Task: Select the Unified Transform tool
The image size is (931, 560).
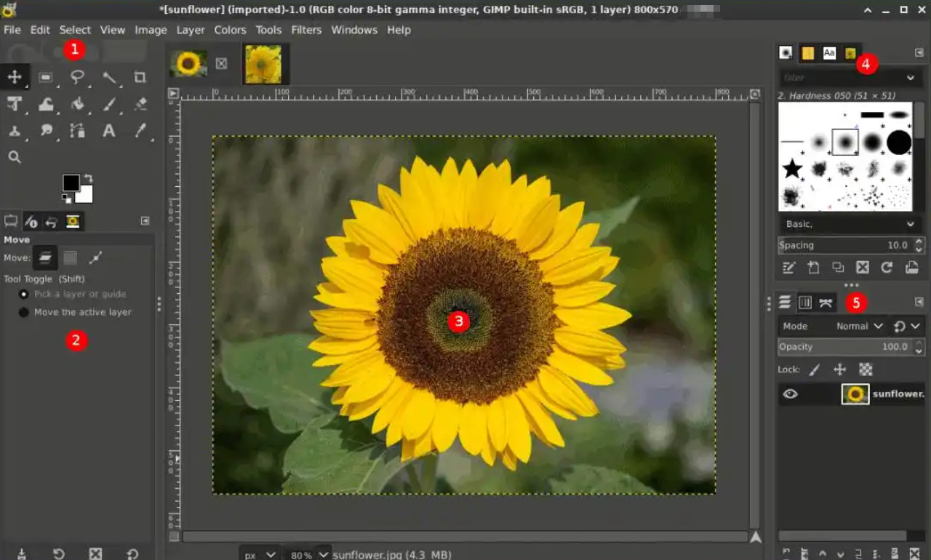Action: tap(15, 104)
